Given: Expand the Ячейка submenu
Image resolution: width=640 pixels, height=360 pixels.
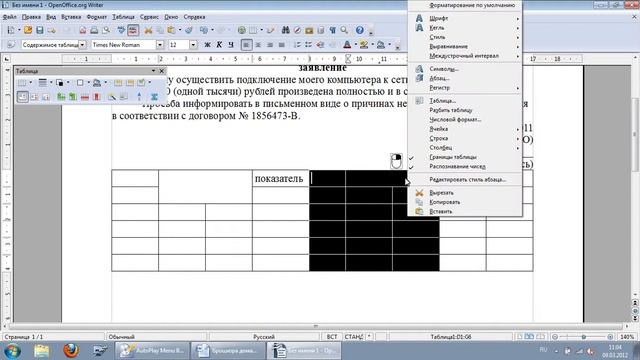Looking at the screenshot, I should click(465, 129).
